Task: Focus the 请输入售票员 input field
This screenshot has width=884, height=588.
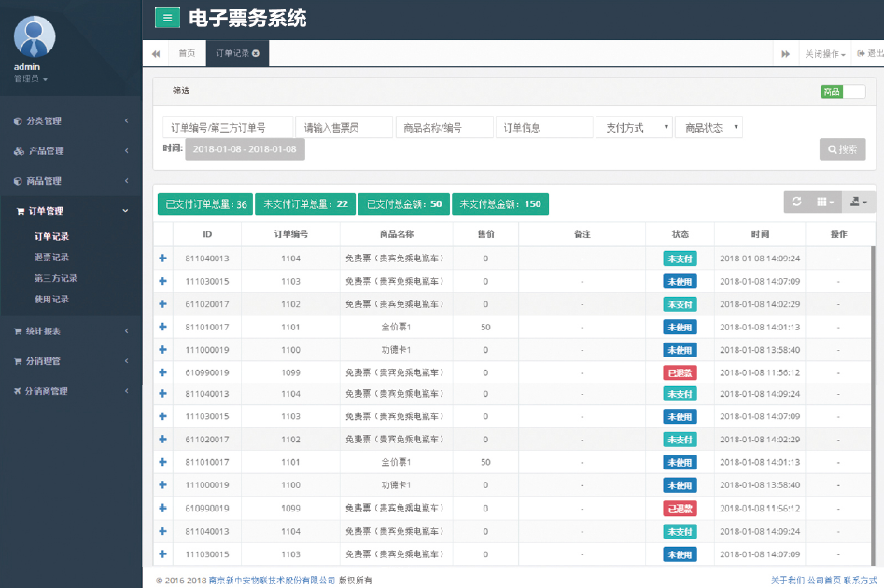Action: pyautogui.click(x=344, y=128)
